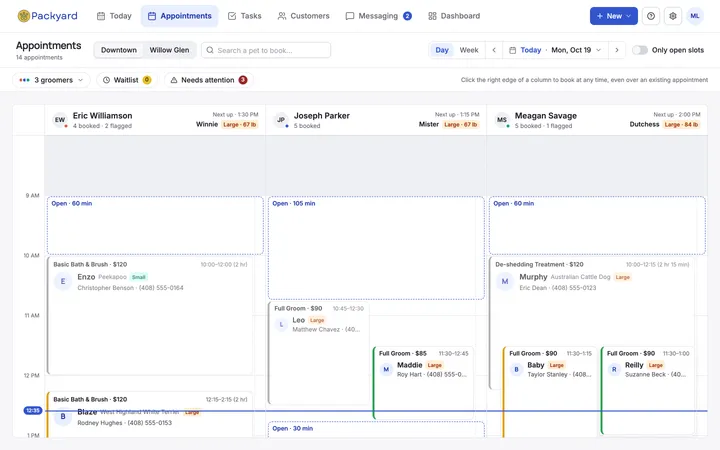The height and width of the screenshot is (450, 720).
Task: Enable the Only open slots switch
Action: (x=640, y=50)
